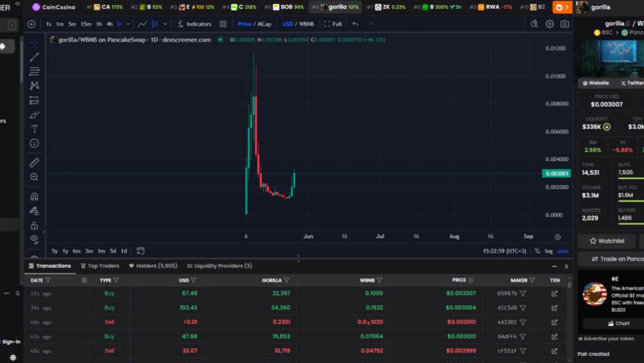The height and width of the screenshot is (363, 644).
Task: Select the brush drawing tool
Action: tap(34, 114)
